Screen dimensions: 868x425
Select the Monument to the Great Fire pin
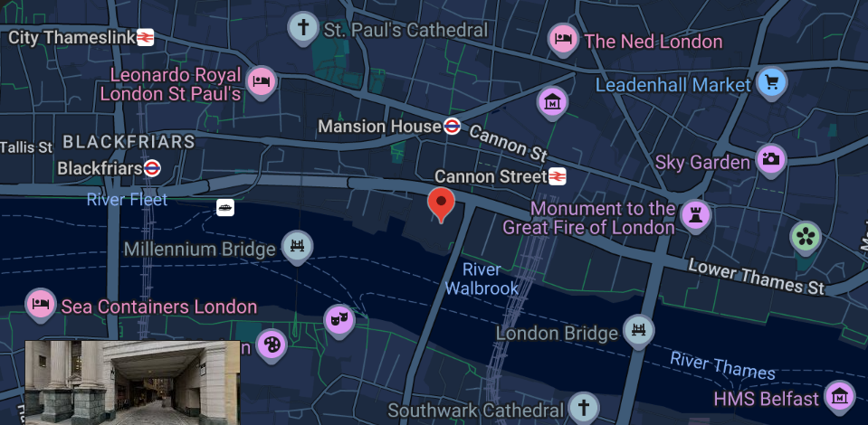pos(695,216)
